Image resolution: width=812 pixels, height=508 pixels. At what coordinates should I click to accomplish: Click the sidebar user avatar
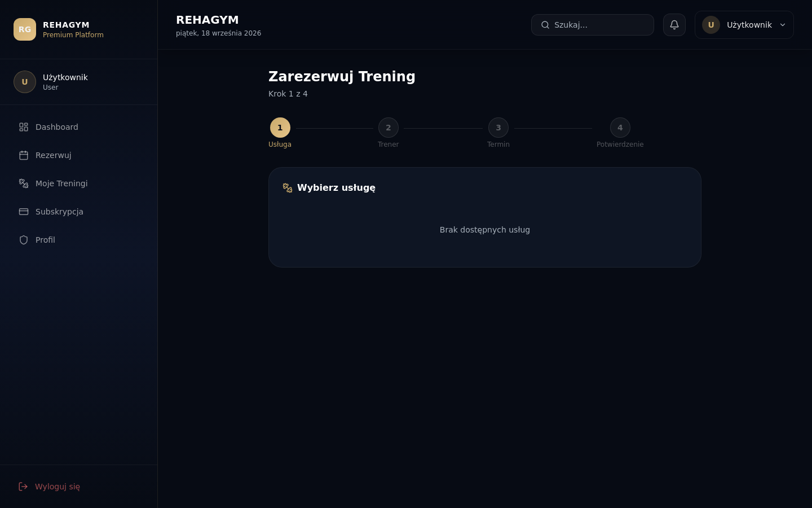25,82
